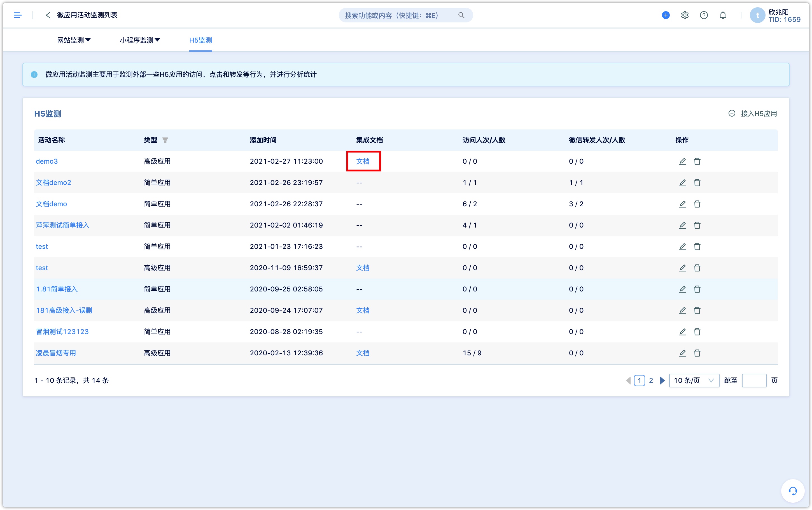Open the hamburger menu icon
This screenshot has width=812, height=510.
pos(18,15)
